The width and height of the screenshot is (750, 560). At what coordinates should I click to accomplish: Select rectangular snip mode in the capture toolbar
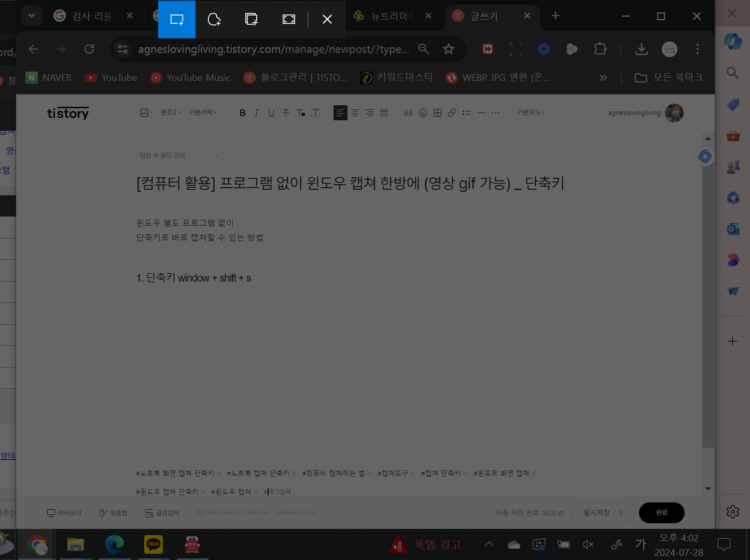pyautogui.click(x=177, y=19)
